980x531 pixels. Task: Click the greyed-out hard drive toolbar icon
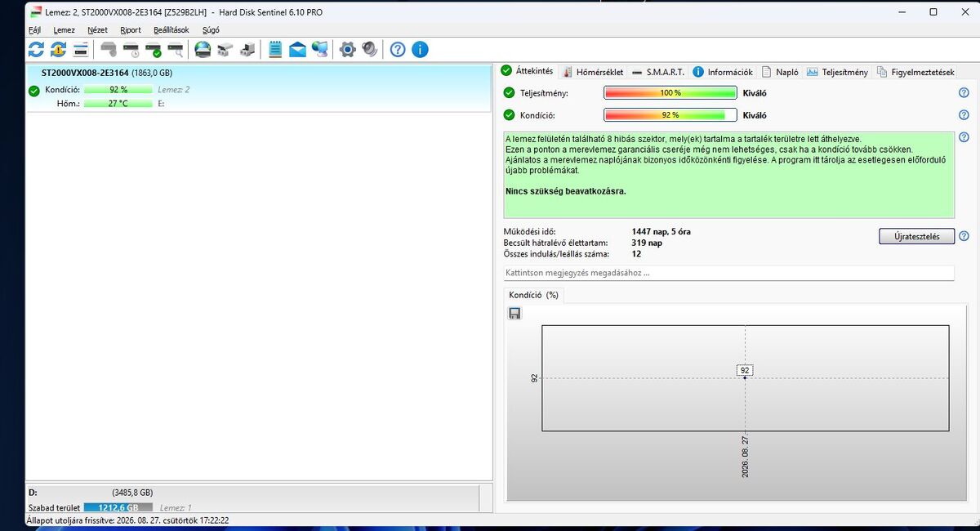click(109, 49)
